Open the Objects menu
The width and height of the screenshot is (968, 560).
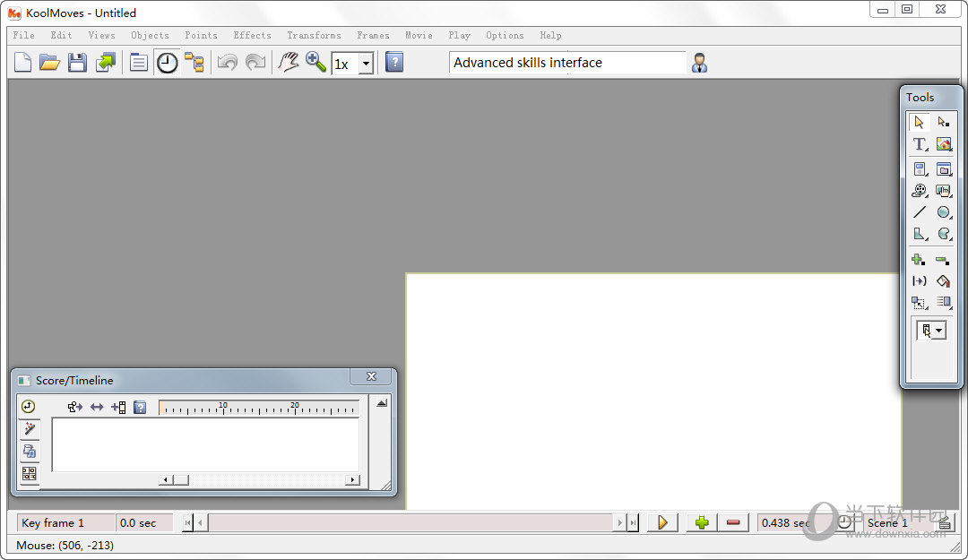pyautogui.click(x=150, y=35)
